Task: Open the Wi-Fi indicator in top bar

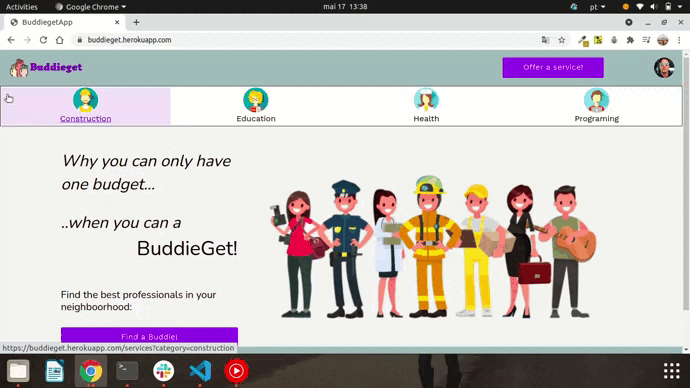Action: [640, 7]
